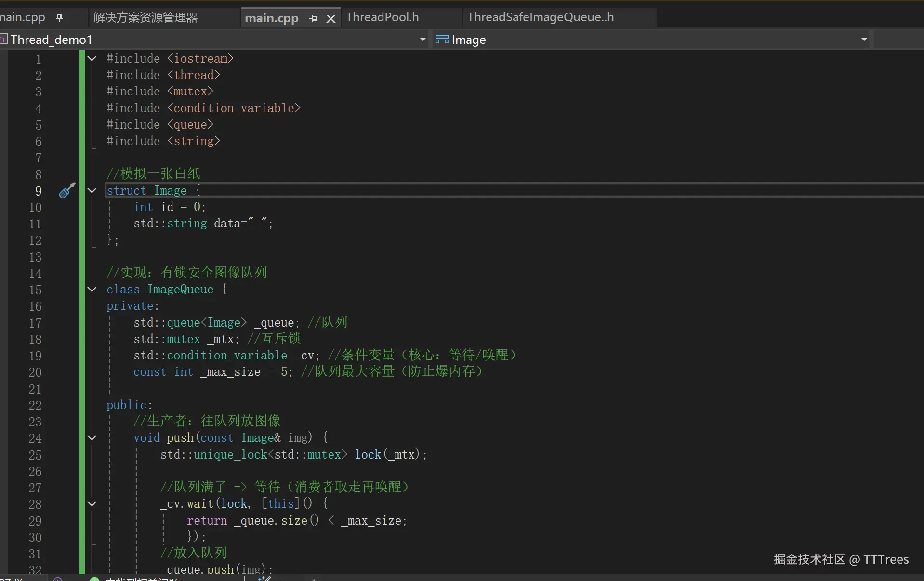Click the comment '//模拟一张白纸'
This screenshot has width=924, height=581.
(x=153, y=173)
